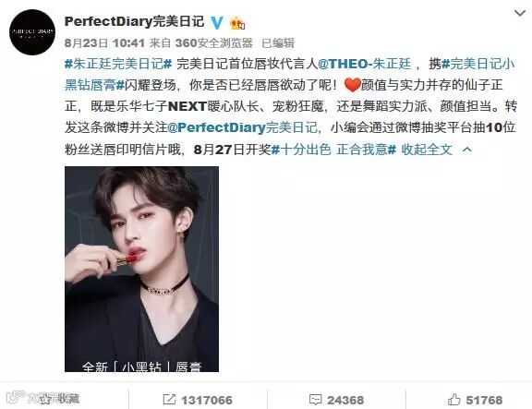Open the #完美日记小黑钻唇膏# topic hashtag
This screenshot has height=409, width=532.
pos(290,74)
